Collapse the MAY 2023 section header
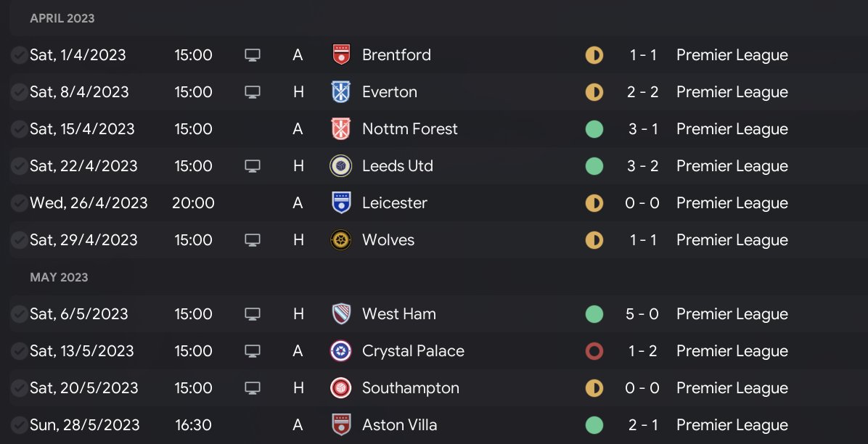 59,277
